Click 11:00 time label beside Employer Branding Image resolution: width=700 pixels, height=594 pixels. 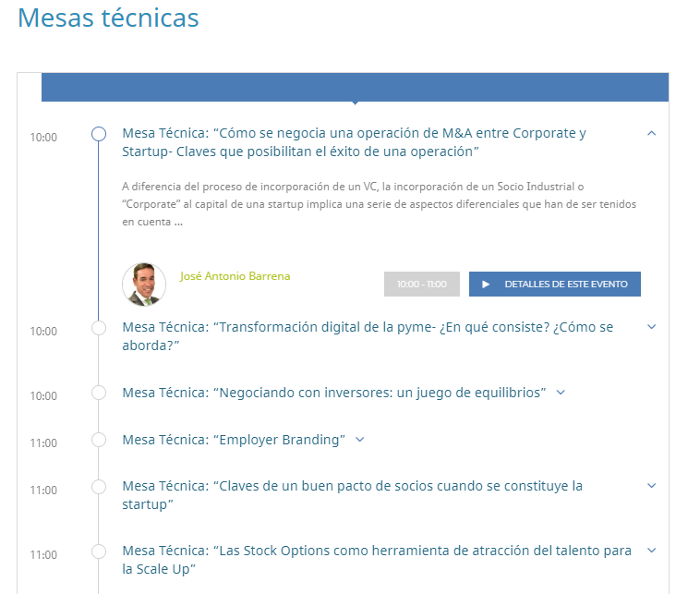[43, 443]
